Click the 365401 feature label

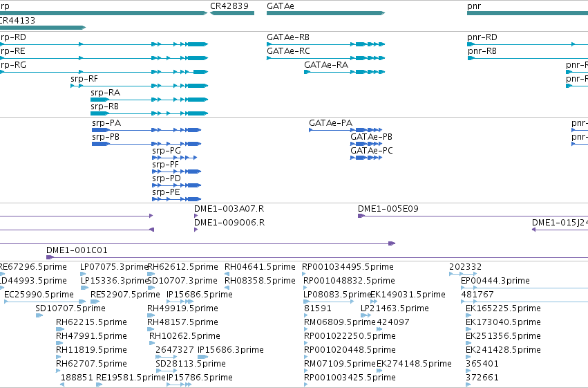point(482,364)
